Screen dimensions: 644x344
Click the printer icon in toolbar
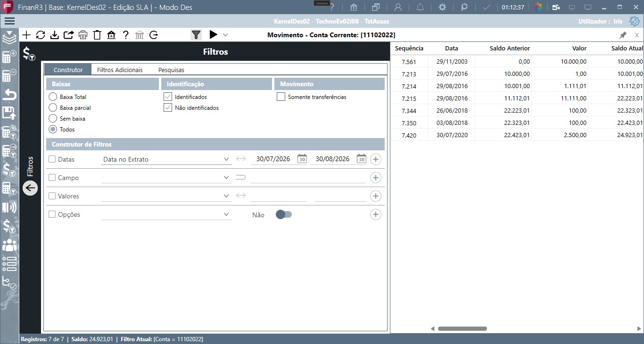coord(83,35)
